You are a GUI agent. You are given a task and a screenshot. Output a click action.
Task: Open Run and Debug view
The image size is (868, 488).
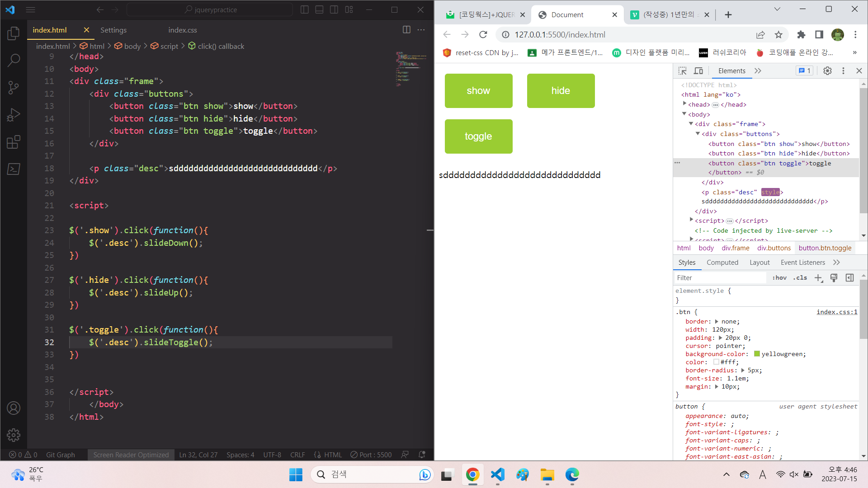tap(14, 115)
